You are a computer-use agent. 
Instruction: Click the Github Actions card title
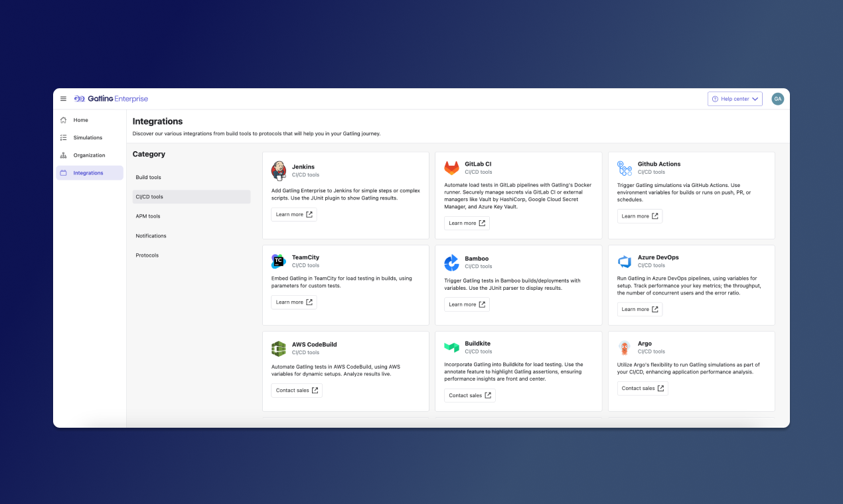pyautogui.click(x=659, y=164)
